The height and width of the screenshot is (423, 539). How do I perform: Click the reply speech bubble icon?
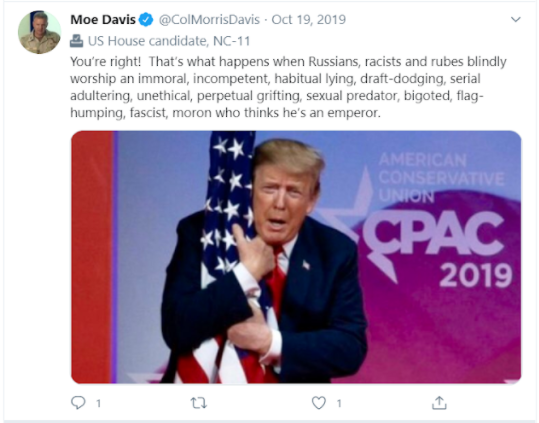78,402
